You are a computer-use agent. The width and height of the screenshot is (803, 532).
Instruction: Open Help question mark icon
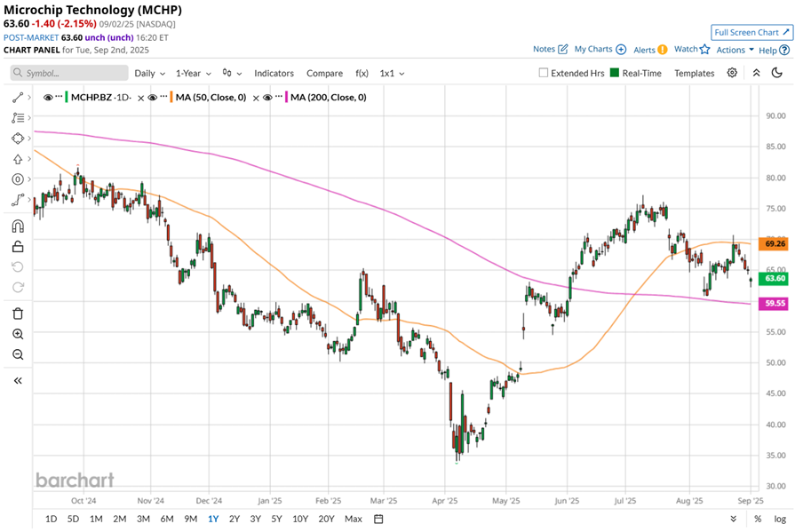[784, 50]
